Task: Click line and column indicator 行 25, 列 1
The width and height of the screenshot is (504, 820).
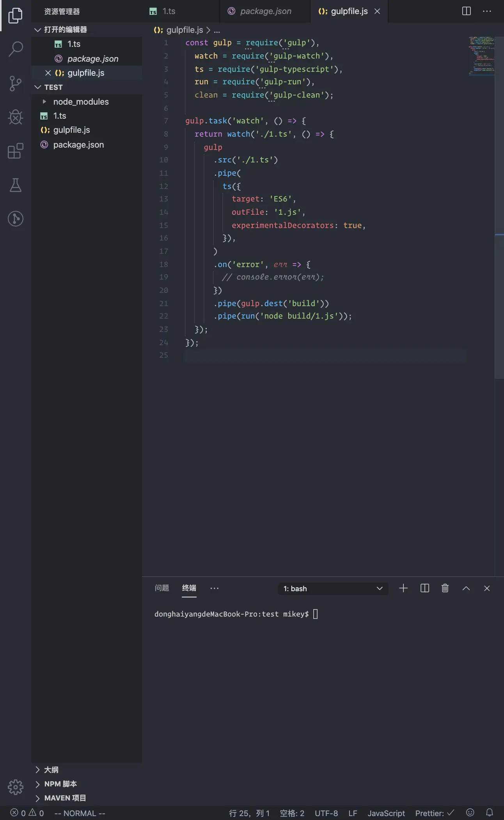Action: (249, 813)
